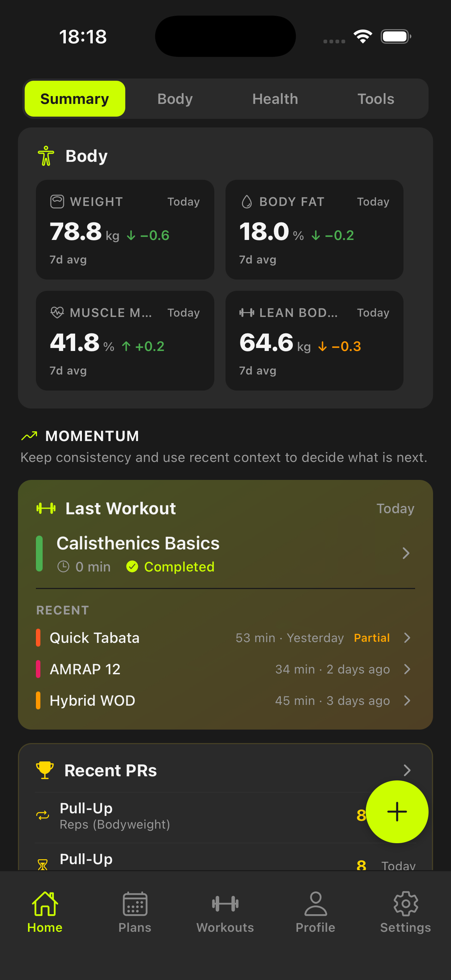Open Recent PRs with its chevron

coord(407,770)
